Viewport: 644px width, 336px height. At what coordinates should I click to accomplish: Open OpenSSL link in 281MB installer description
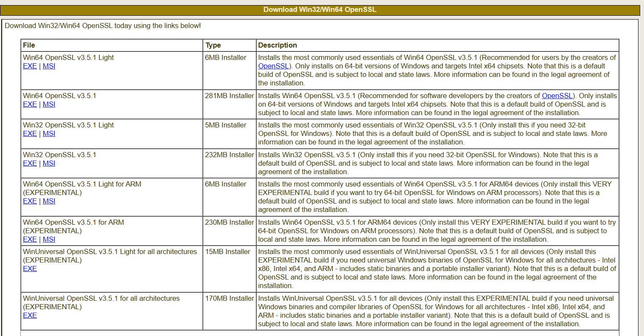[x=557, y=96]
